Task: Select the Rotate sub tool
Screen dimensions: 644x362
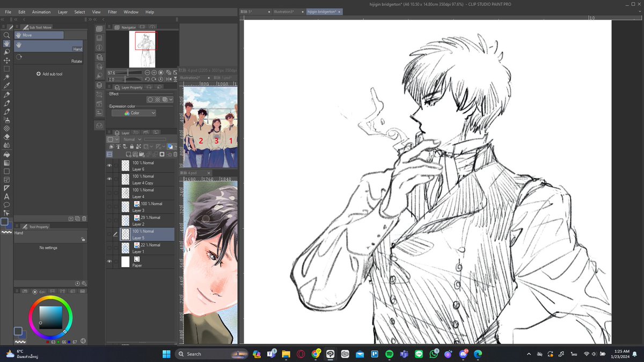Action: (x=48, y=58)
